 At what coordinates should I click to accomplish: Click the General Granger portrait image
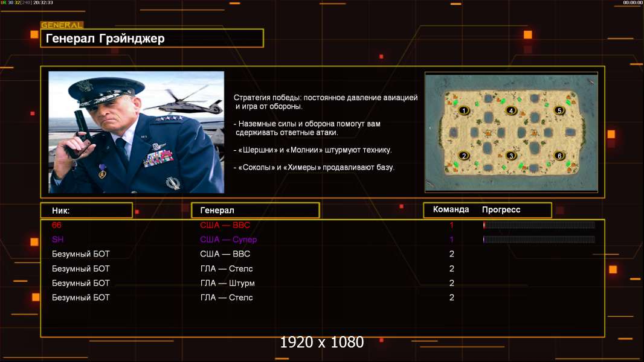136,132
